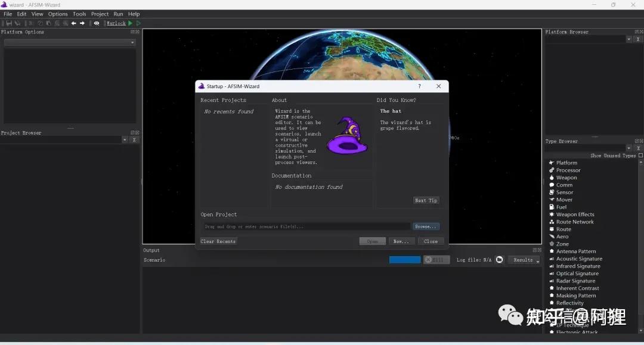Select Sensor in Type Browser
This screenshot has width=644, height=345.
565,192
